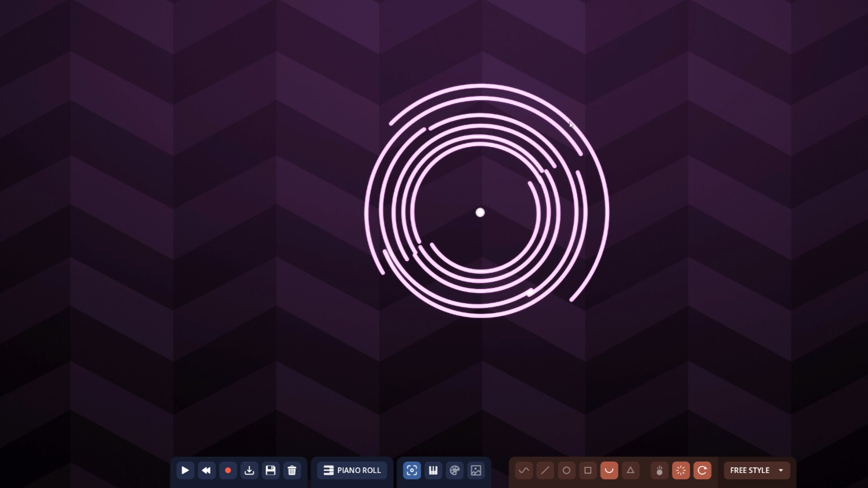The height and width of the screenshot is (488, 868).
Task: Open the background image picker
Action: pos(476,470)
